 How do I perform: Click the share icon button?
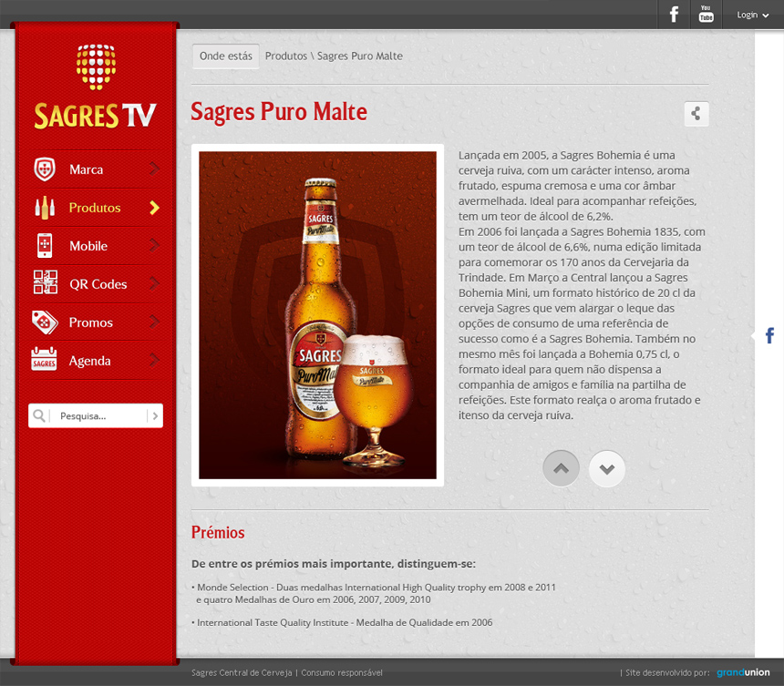tap(696, 114)
